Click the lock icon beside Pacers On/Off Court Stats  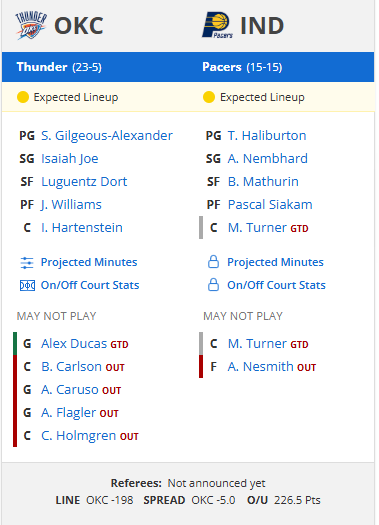[213, 285]
